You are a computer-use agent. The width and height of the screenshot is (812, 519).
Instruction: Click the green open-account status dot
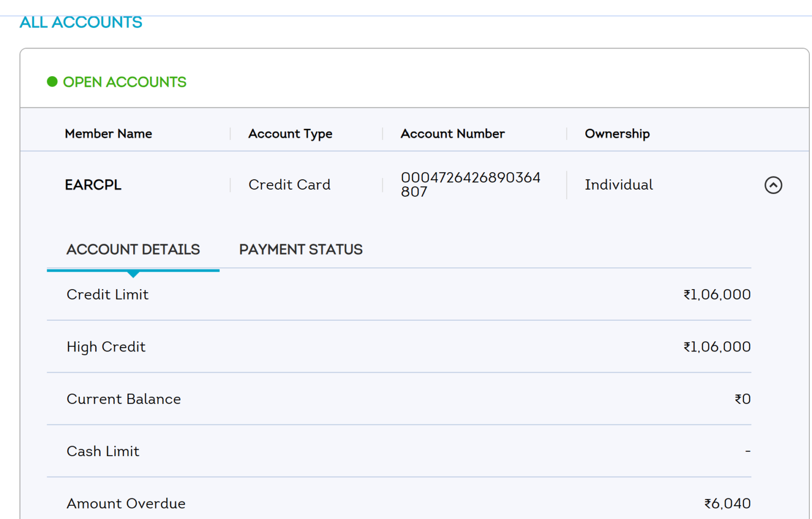(x=52, y=82)
